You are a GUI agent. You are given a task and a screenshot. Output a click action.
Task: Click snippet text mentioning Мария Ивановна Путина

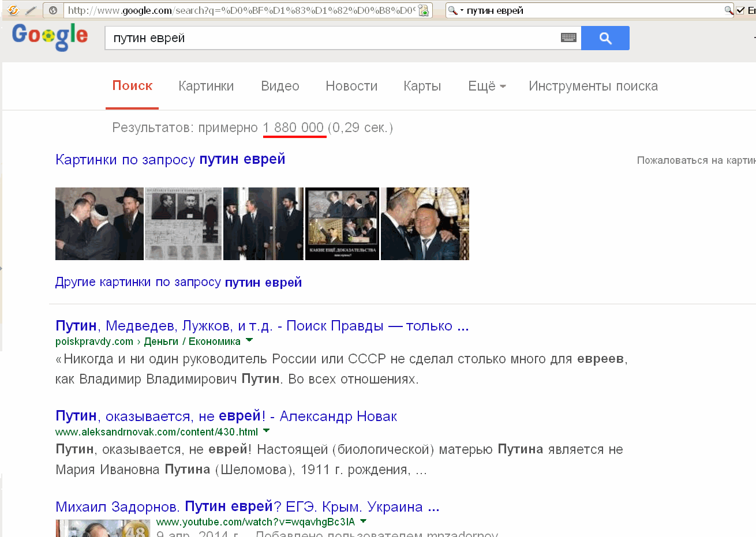[339, 460]
